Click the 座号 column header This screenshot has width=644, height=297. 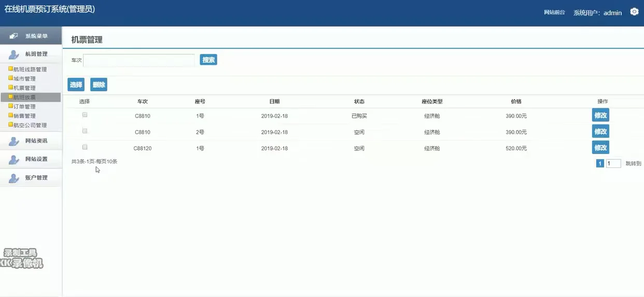click(200, 102)
